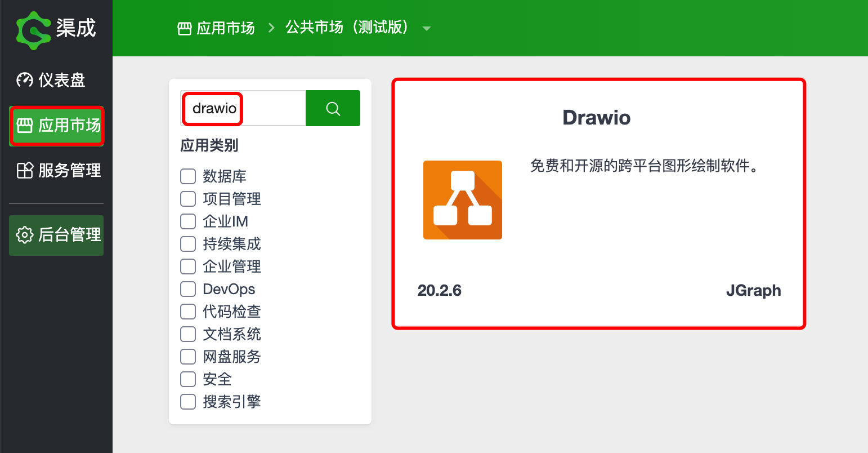Click the store icon in breadcrumb header
This screenshot has height=453, width=868.
coord(185,28)
